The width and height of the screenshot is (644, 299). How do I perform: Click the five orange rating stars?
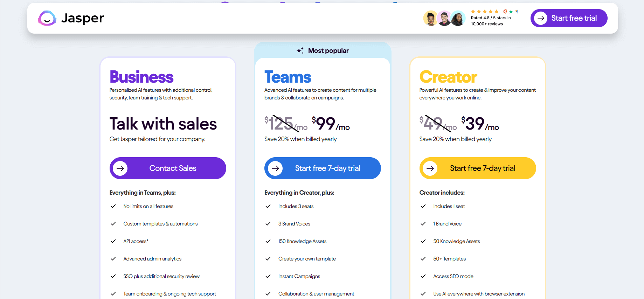click(485, 12)
